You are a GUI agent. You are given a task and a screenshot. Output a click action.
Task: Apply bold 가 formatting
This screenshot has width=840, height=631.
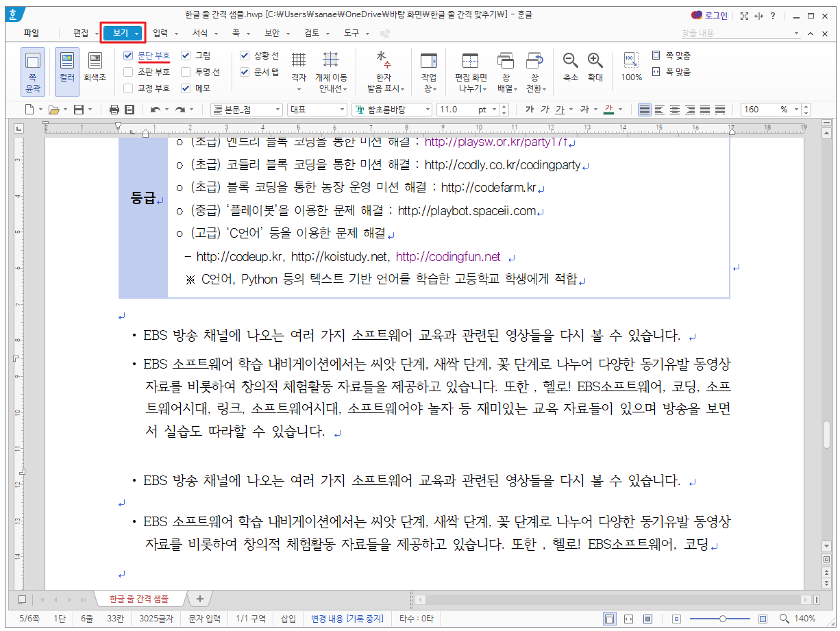click(530, 110)
